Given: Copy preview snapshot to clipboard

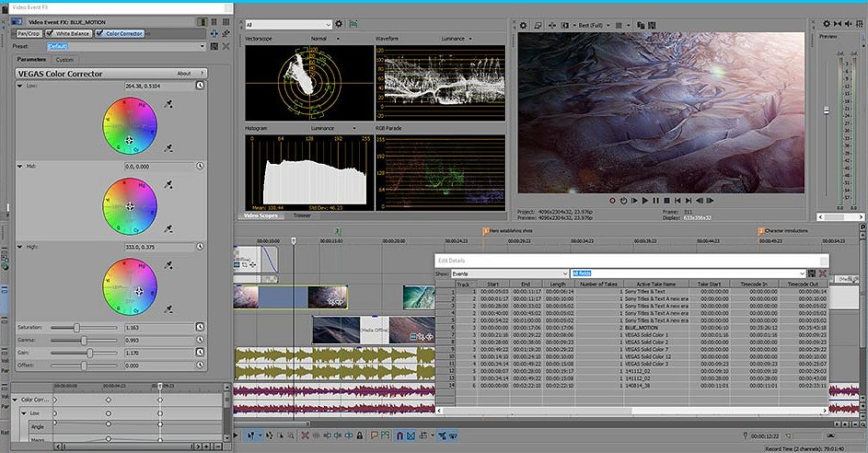Looking at the screenshot, I should point(641,25).
